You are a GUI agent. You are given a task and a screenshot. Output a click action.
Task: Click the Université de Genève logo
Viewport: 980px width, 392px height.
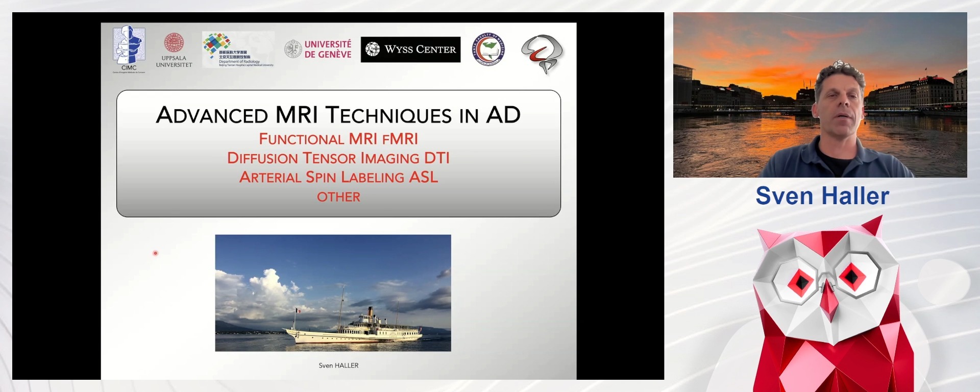[318, 49]
